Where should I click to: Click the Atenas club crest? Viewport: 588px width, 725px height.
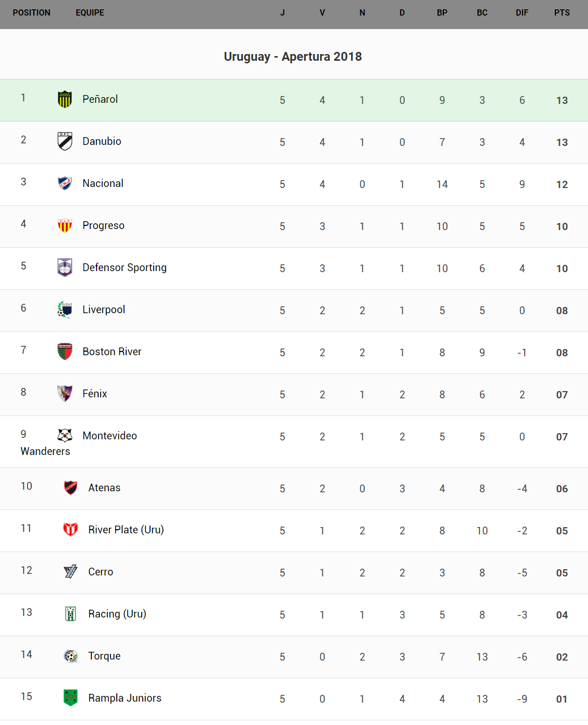click(71, 488)
